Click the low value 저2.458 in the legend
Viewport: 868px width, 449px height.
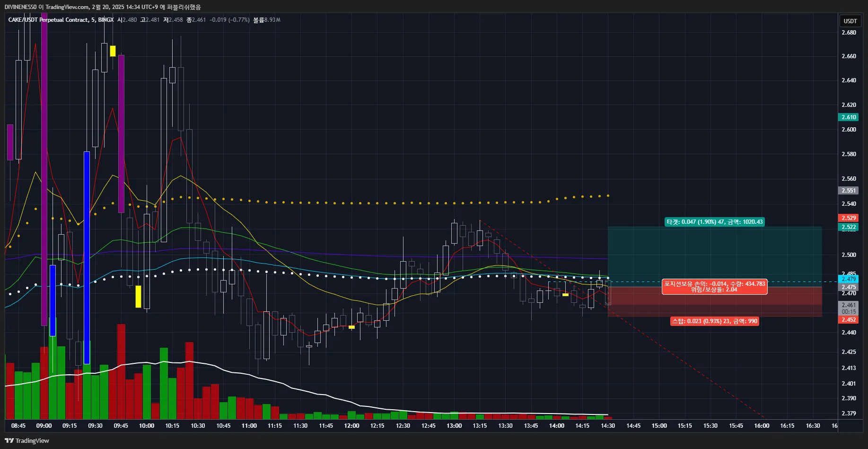[x=173, y=20]
